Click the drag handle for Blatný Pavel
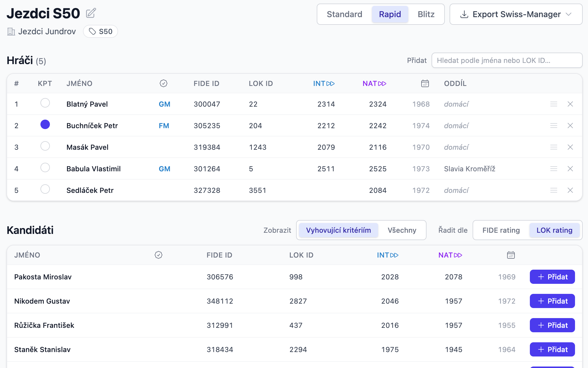The width and height of the screenshot is (588, 368). tap(554, 104)
